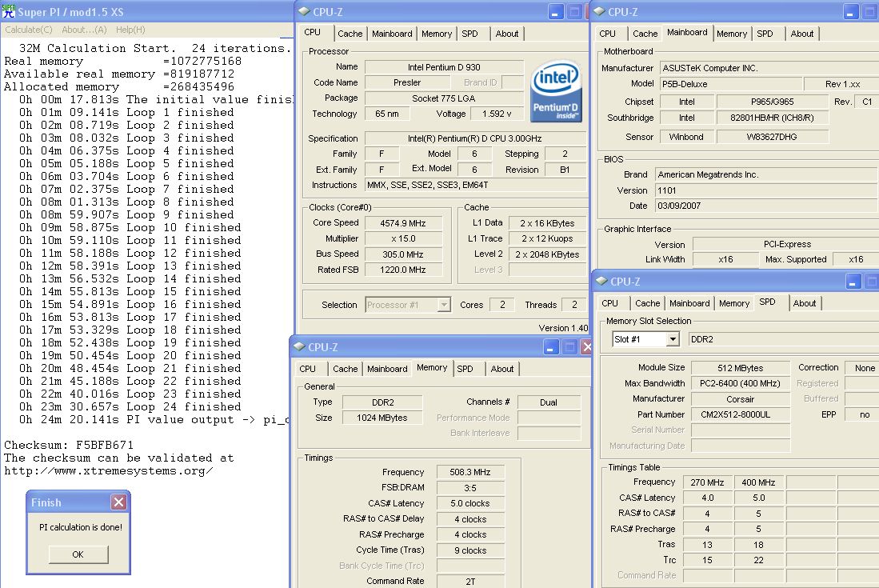Open the Processor #1 selection dropdown
Viewport: 879px width, 588px height.
click(444, 304)
